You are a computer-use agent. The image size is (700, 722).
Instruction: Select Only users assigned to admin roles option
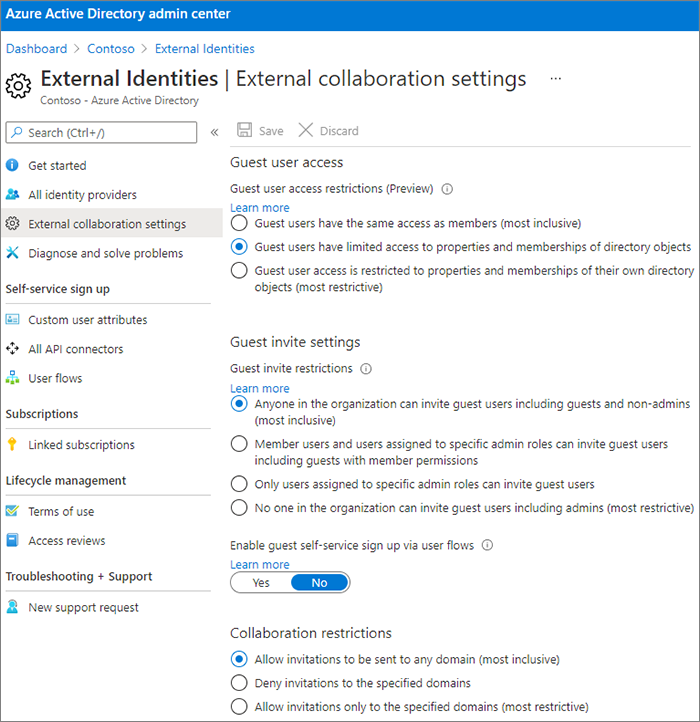point(239,484)
